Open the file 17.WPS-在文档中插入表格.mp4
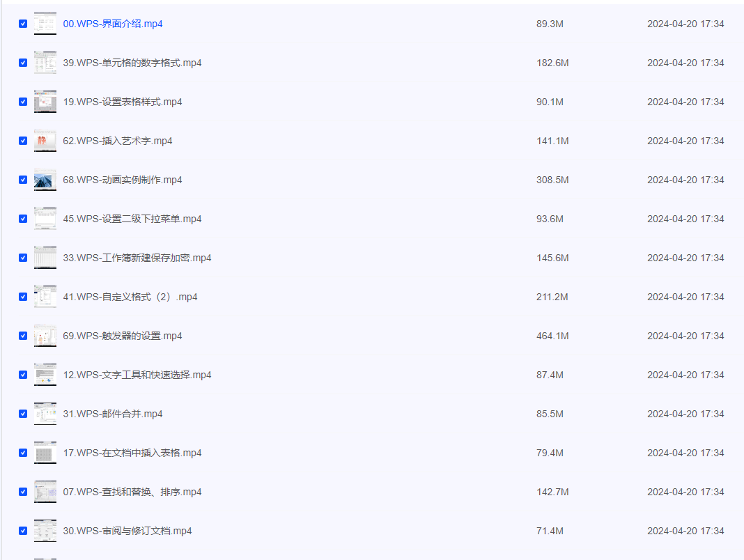Image resolution: width=744 pixels, height=560 pixels. (132, 453)
